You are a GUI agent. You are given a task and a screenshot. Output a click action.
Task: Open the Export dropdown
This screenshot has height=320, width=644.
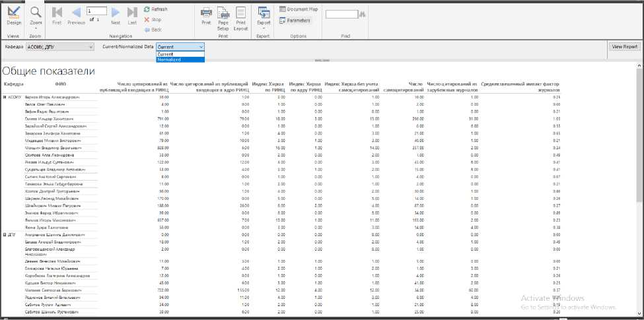click(x=264, y=18)
